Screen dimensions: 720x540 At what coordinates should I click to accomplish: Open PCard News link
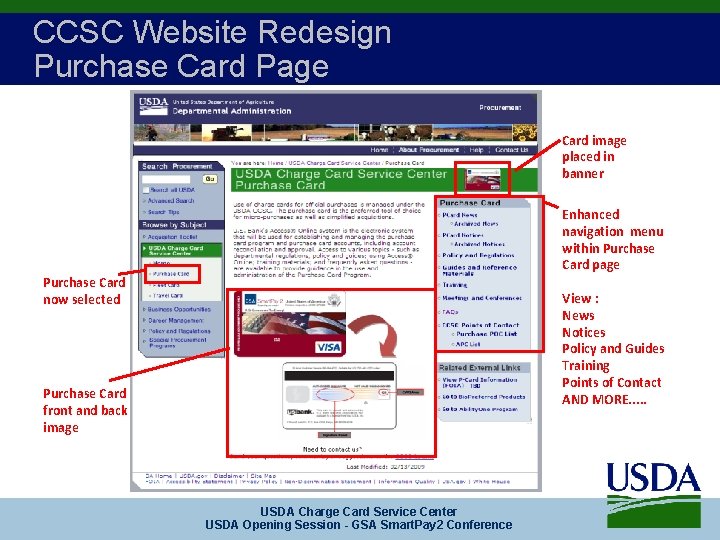click(x=460, y=215)
